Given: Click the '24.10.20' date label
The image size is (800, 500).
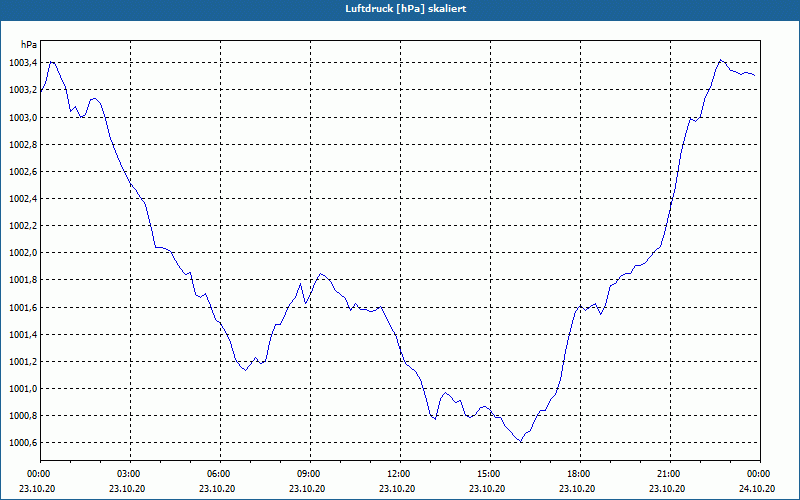Looking at the screenshot, I should click(x=757, y=488).
